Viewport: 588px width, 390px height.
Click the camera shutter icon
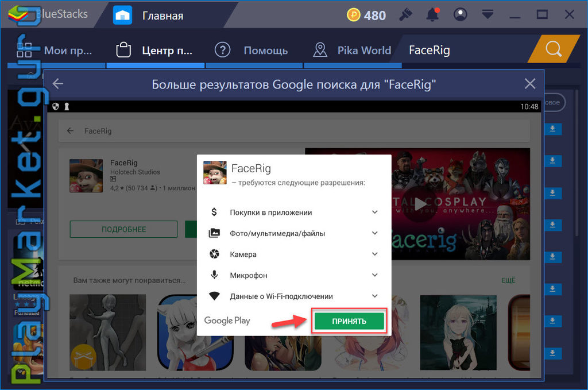pos(214,254)
